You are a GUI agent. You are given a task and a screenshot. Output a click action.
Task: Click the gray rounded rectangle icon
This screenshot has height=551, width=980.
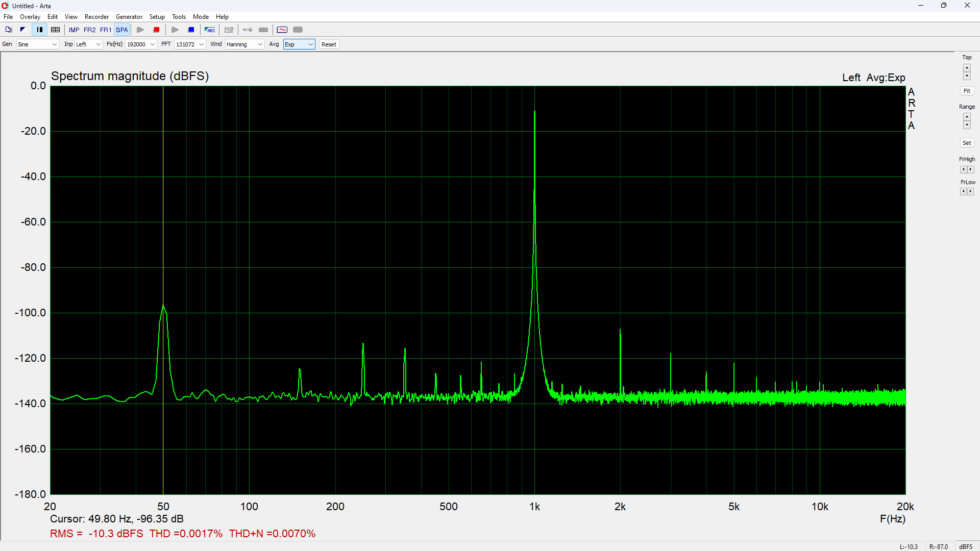pyautogui.click(x=298, y=30)
